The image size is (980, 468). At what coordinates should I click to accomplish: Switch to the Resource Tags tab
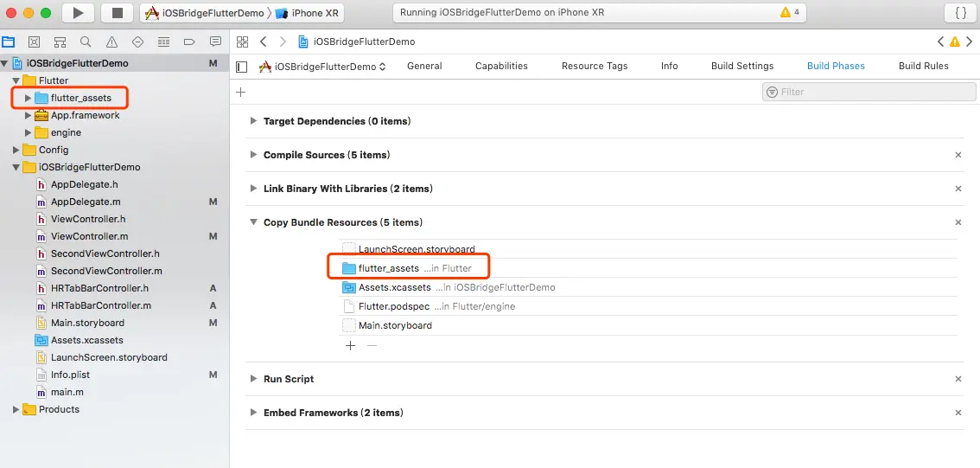pos(595,66)
